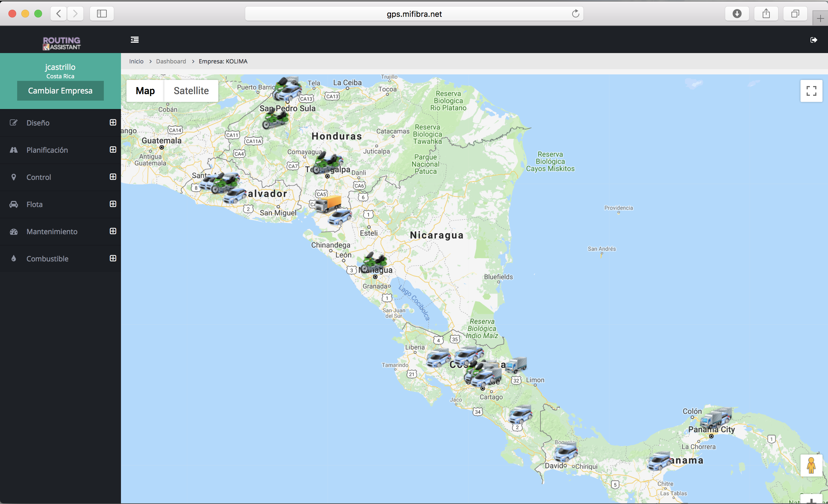Image resolution: width=828 pixels, height=504 pixels.
Task: Switch map to Map view
Action: point(145,91)
